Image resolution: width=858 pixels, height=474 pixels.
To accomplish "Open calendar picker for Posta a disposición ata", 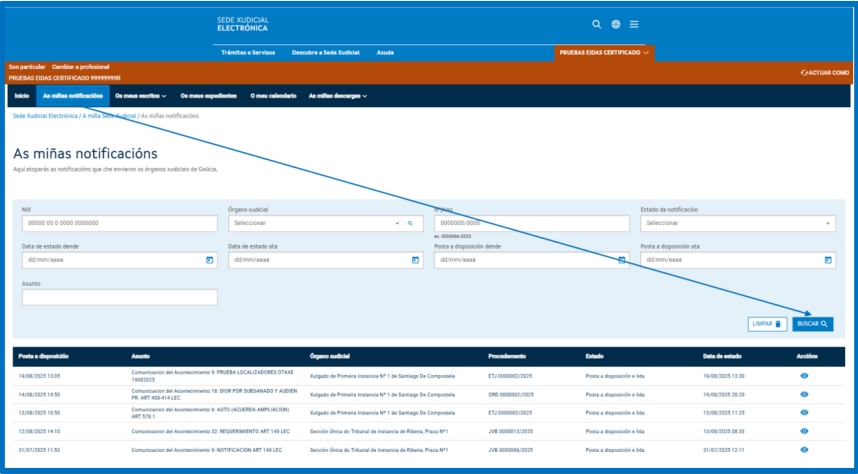I will pos(828,260).
